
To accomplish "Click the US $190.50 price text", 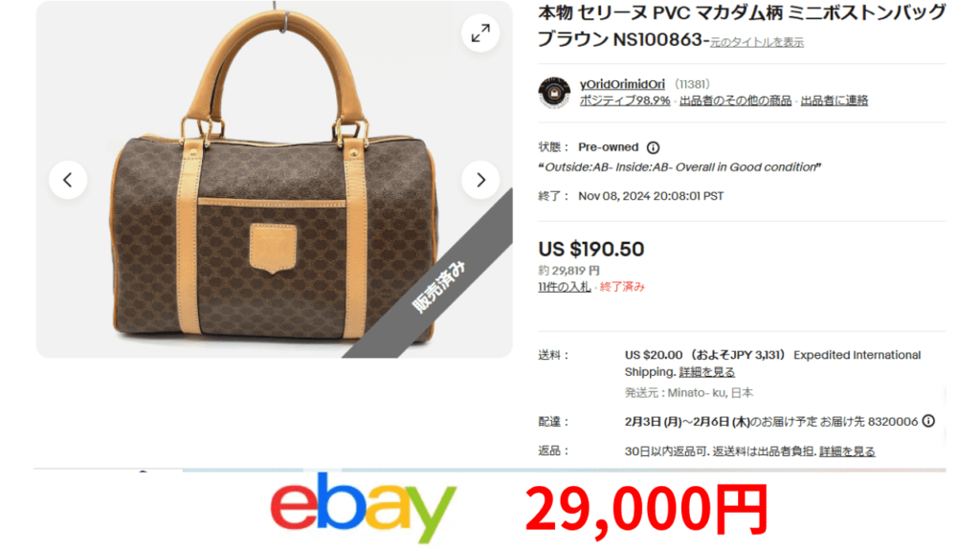I will (x=590, y=249).
